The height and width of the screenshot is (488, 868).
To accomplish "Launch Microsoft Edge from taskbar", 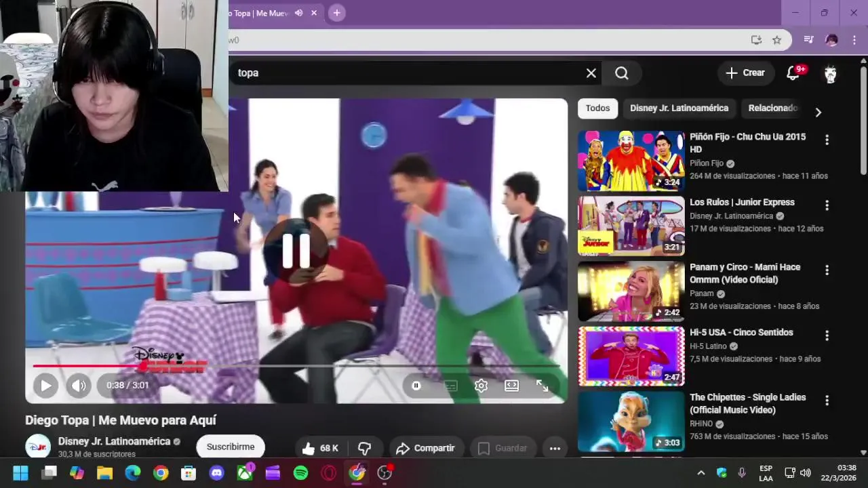I will [133, 473].
